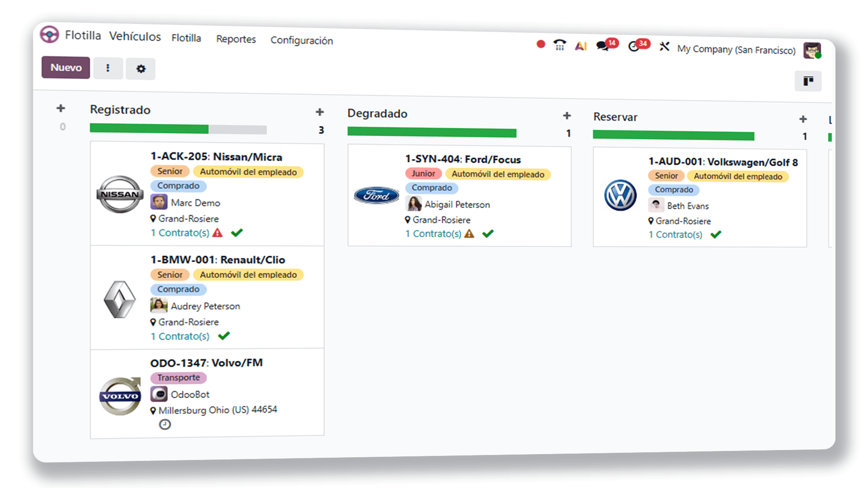Click Nissan/Micra contract warning triangle

[217, 233]
